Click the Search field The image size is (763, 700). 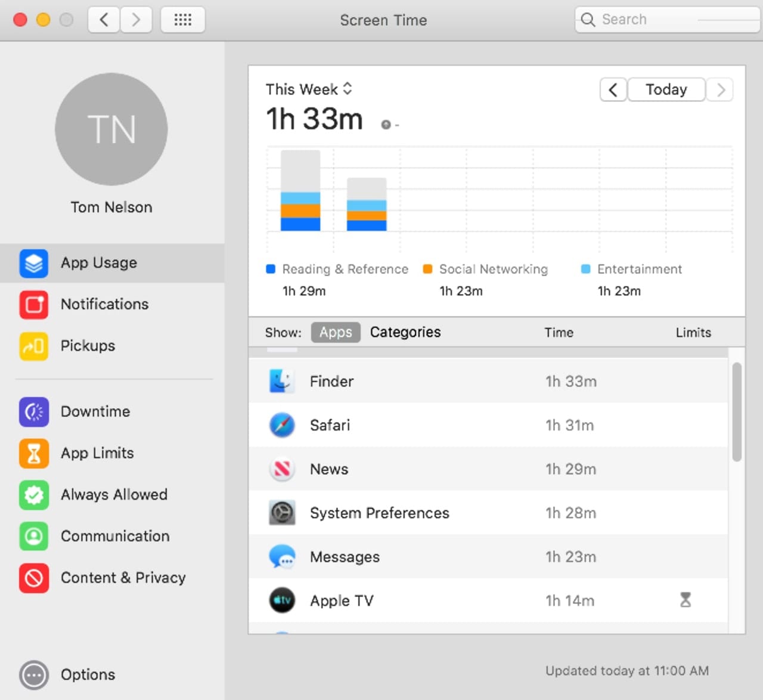666,20
